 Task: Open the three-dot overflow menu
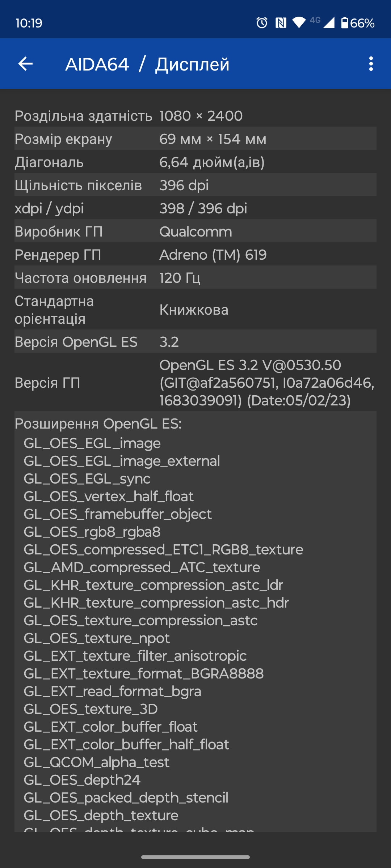[371, 64]
